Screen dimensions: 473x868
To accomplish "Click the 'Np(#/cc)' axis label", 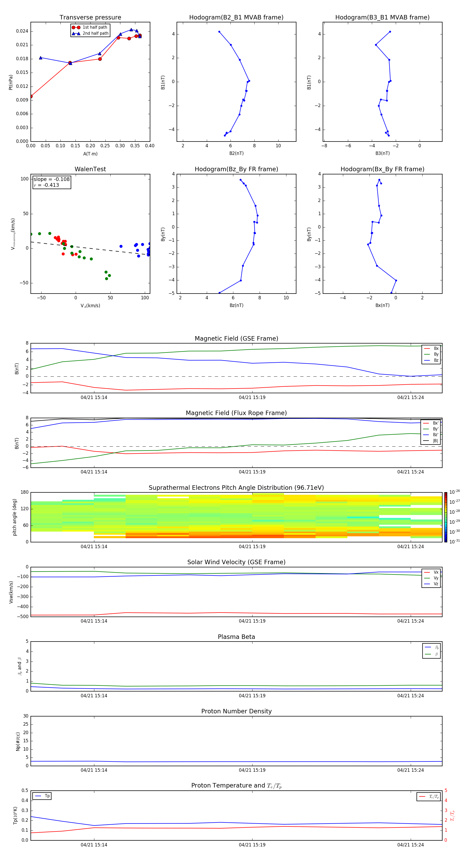I will click(x=18, y=741).
